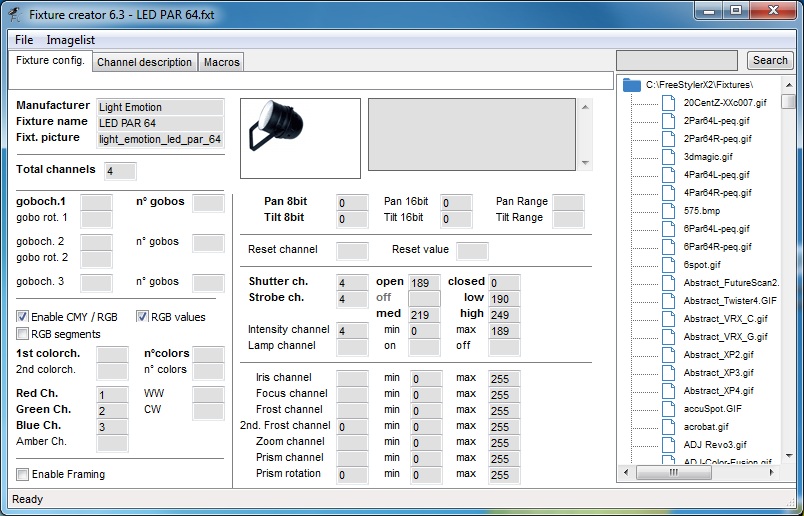Click the file icon beside 3dmagic.gif

pyautogui.click(x=668, y=157)
